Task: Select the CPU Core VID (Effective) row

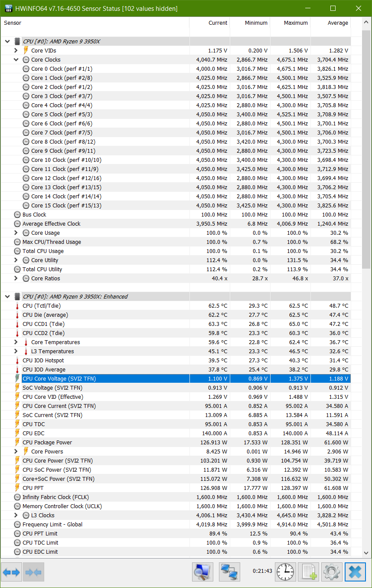Action: 176,397
